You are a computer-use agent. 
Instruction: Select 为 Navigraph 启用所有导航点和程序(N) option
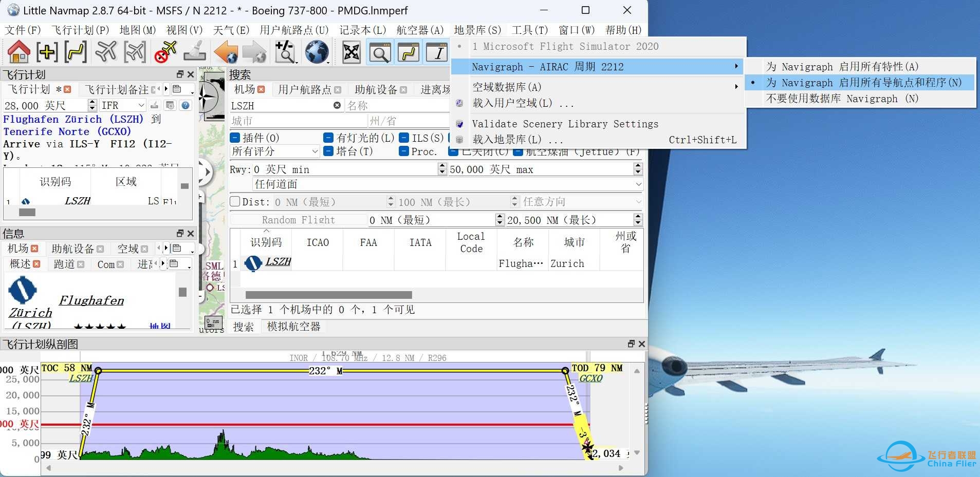coord(861,83)
